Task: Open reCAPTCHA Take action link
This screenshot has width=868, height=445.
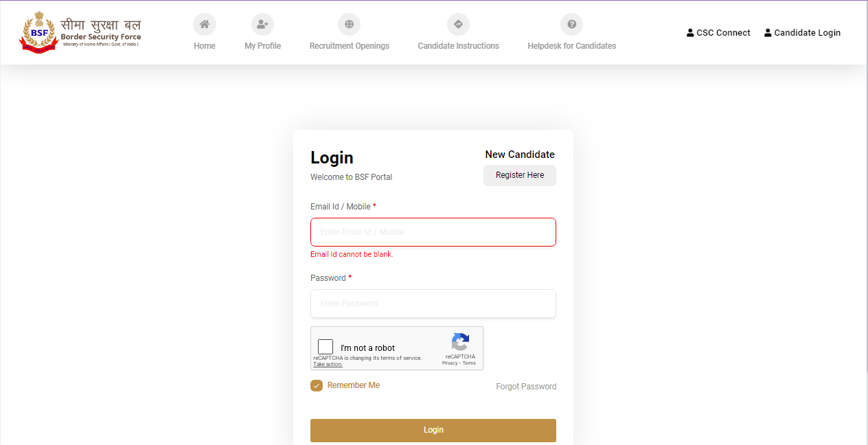Action: [328, 364]
